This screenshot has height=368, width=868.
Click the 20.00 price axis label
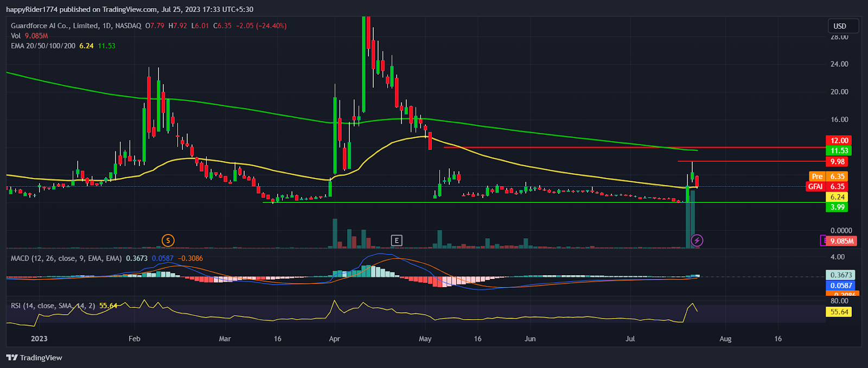(839, 92)
